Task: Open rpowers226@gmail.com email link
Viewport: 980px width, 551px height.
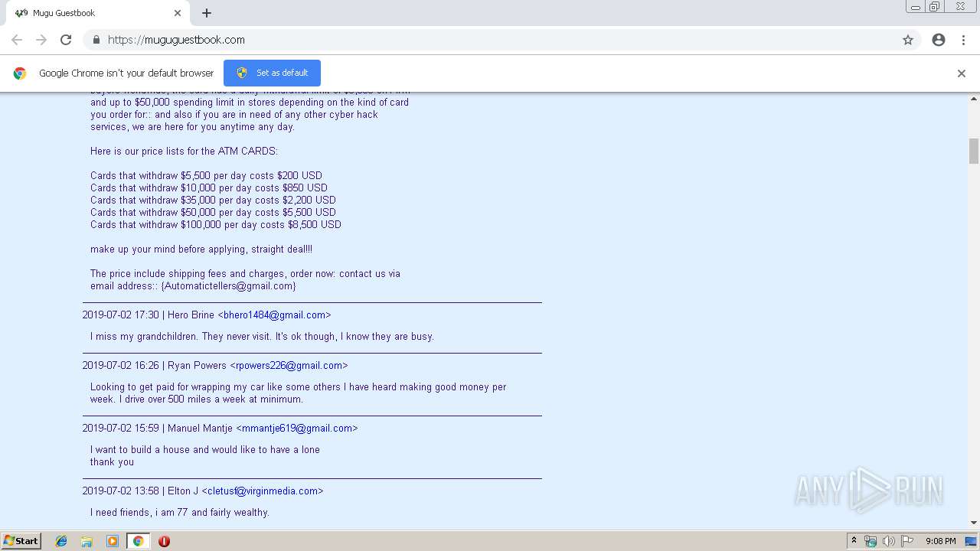Action: tap(289, 366)
